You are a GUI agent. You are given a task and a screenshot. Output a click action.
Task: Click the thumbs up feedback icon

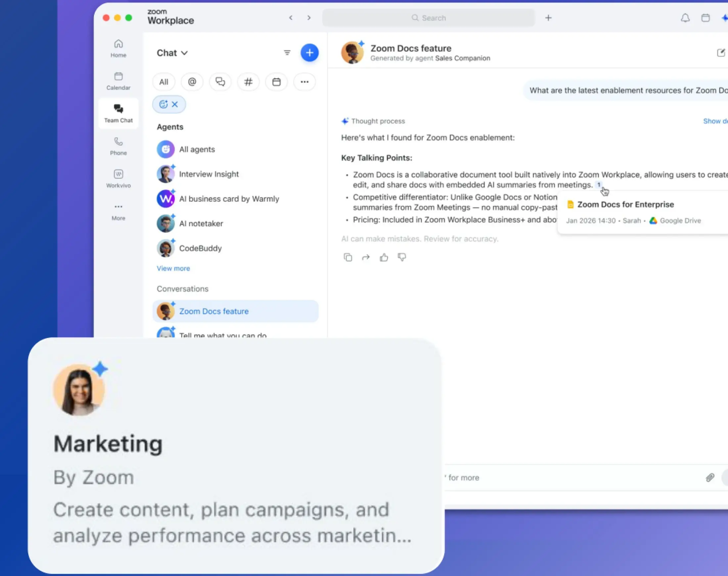pos(384,258)
